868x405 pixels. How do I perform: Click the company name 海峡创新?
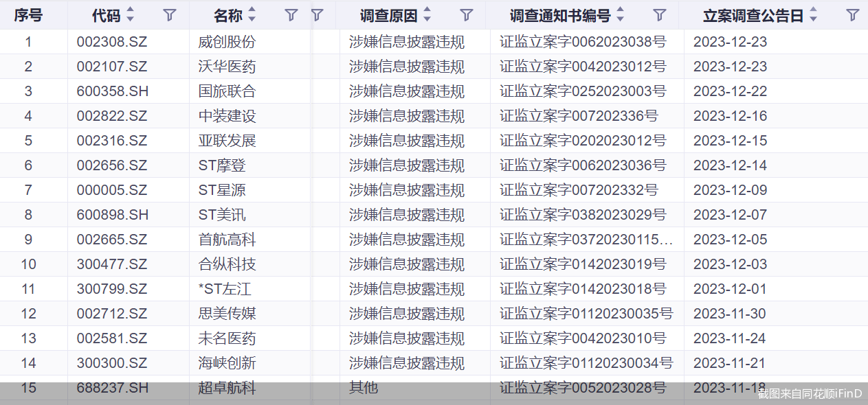click(227, 363)
